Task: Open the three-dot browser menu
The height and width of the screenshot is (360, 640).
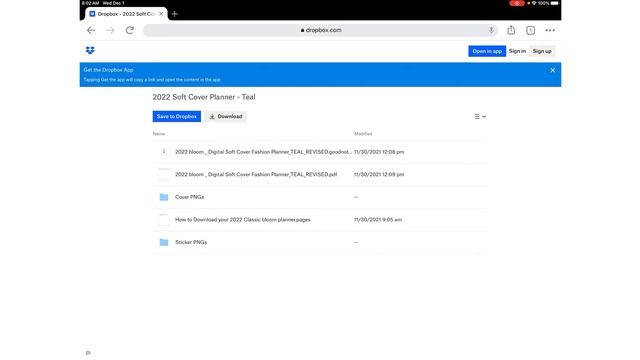Action: [x=550, y=30]
